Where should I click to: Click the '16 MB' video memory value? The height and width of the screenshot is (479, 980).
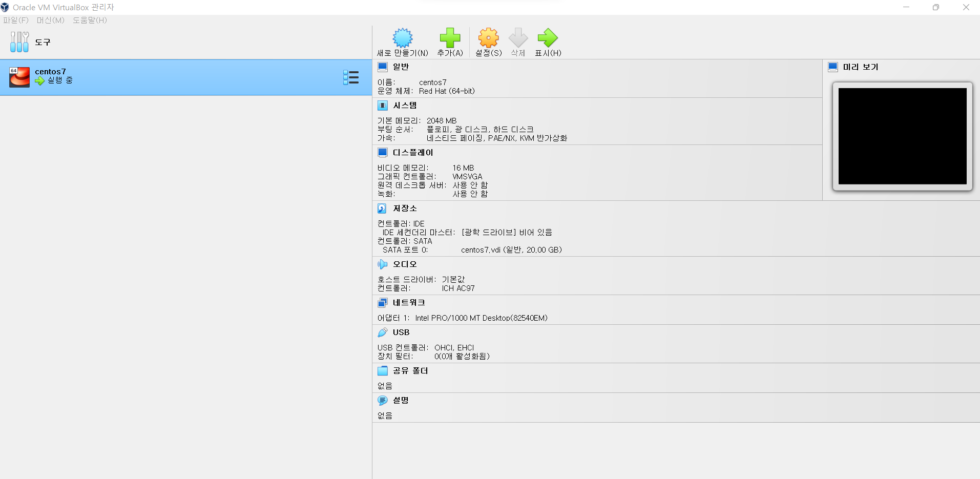(463, 168)
